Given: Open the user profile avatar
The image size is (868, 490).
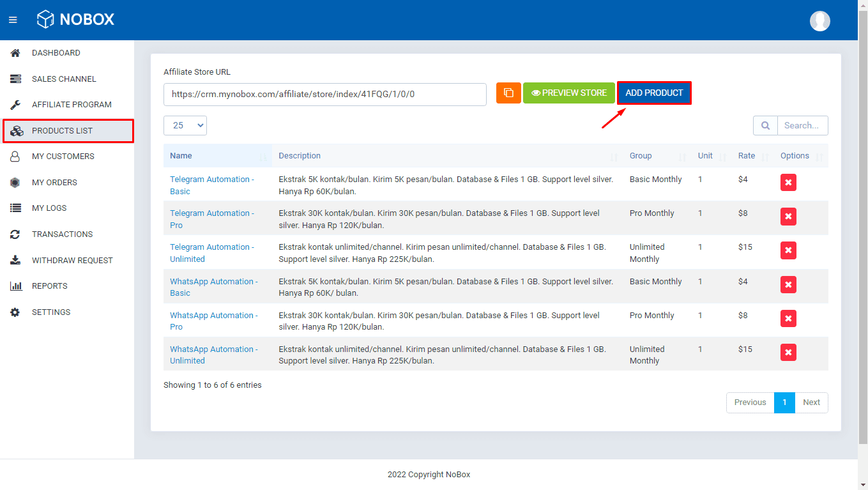Looking at the screenshot, I should click(x=819, y=20).
